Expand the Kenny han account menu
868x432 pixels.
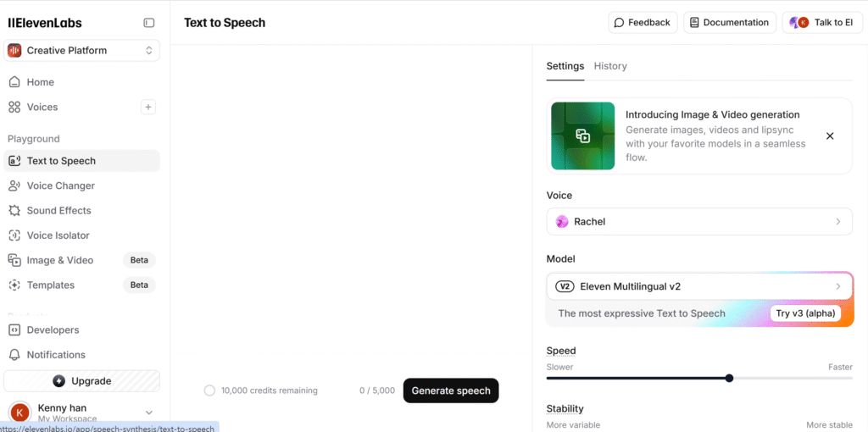[x=148, y=413]
